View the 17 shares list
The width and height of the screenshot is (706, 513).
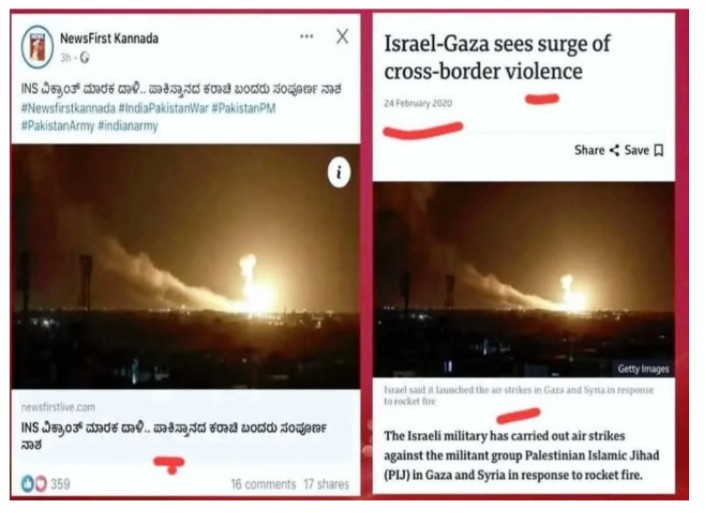(326, 484)
